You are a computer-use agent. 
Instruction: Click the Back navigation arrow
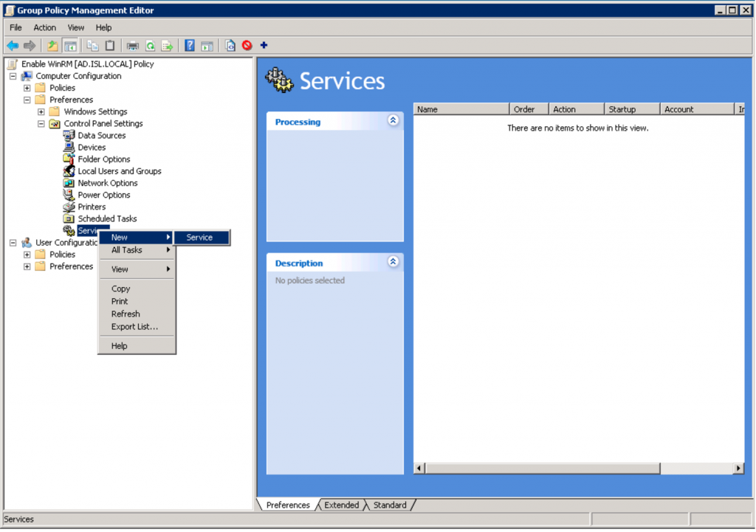(12, 45)
